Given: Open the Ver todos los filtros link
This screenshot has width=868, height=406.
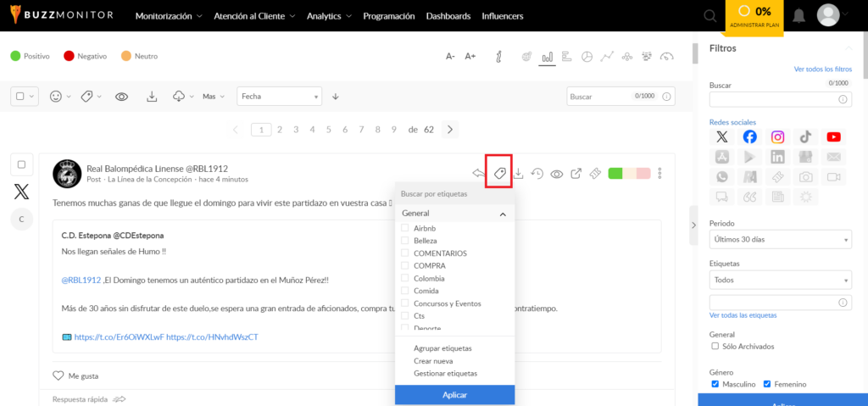Looking at the screenshot, I should (x=822, y=70).
